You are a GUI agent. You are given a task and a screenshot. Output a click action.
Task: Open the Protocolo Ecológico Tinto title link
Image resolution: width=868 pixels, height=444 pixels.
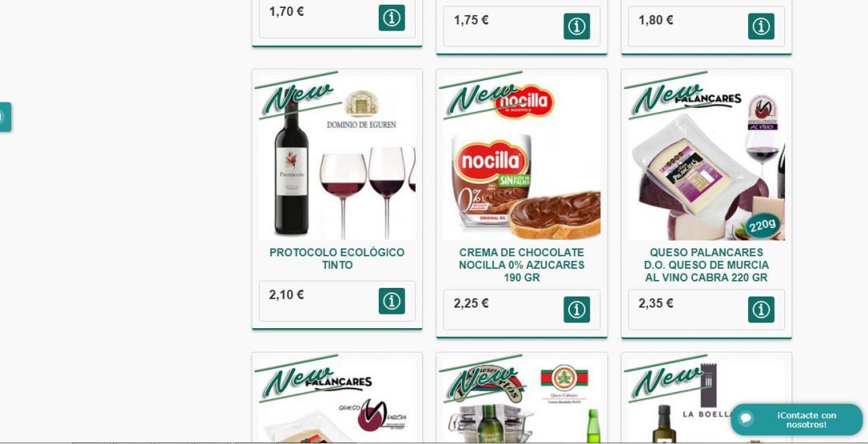[x=337, y=259]
